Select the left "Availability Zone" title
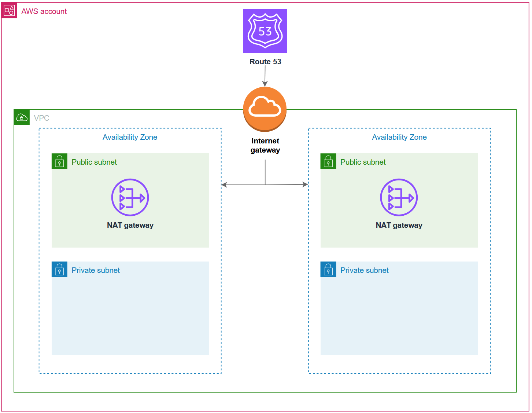 click(130, 137)
